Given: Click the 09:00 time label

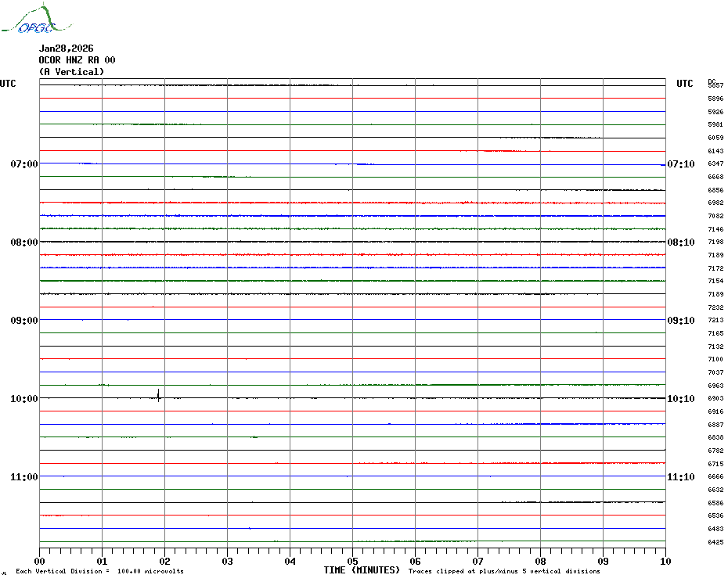Looking at the screenshot, I should (24, 320).
